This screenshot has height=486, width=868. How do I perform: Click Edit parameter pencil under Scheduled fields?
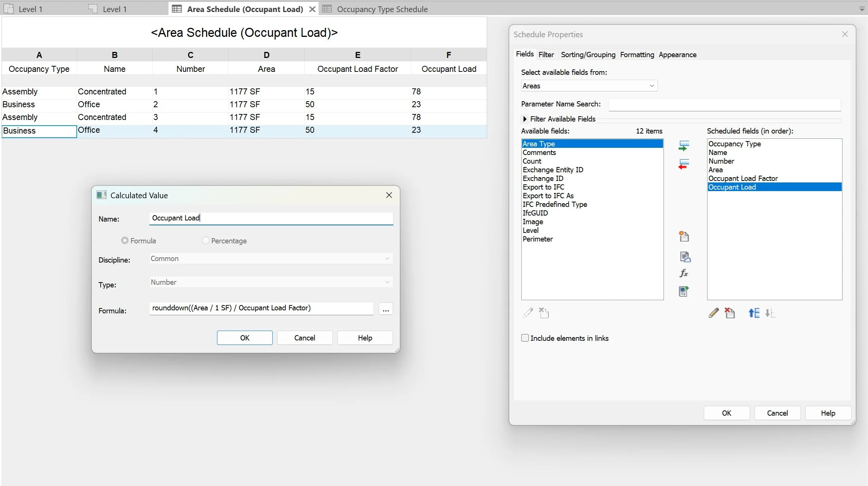click(713, 313)
